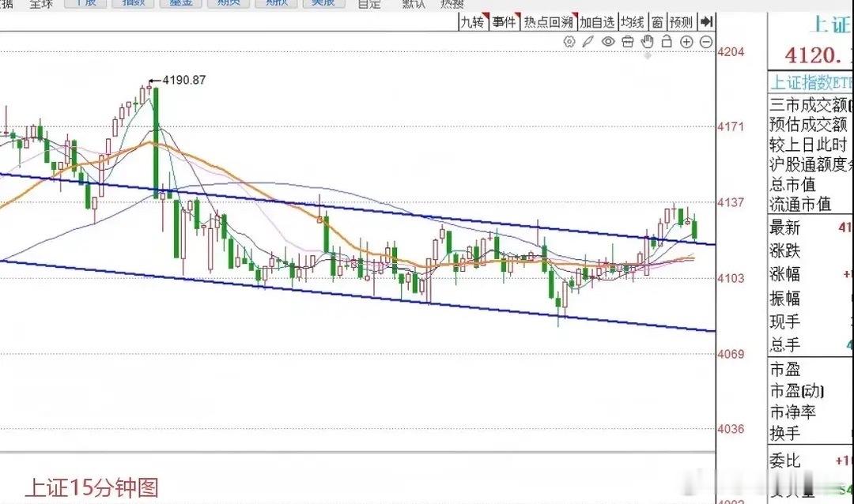Screen dimensions: 854x504
Task: Click the 4171 price axis label
Action: [x=731, y=127]
